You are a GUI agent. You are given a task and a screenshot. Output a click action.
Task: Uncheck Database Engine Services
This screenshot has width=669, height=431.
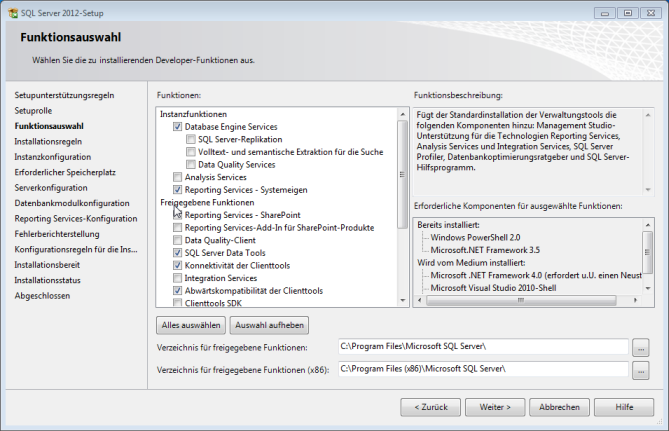178,127
